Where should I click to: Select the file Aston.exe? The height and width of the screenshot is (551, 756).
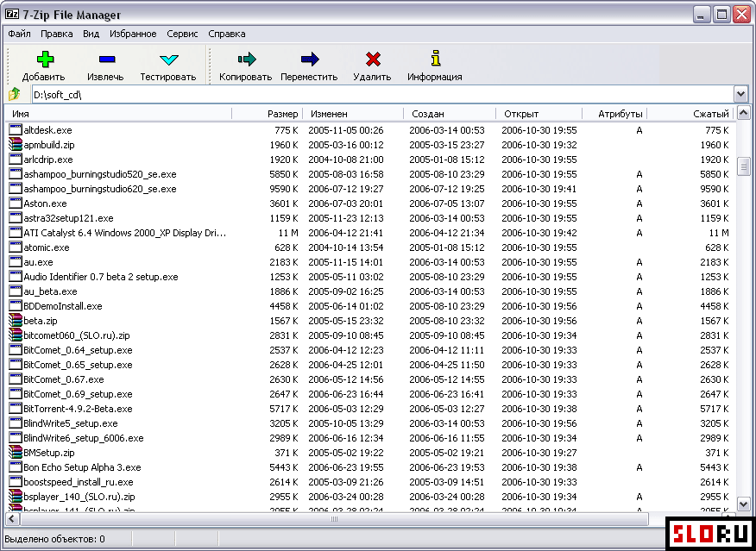click(x=45, y=203)
